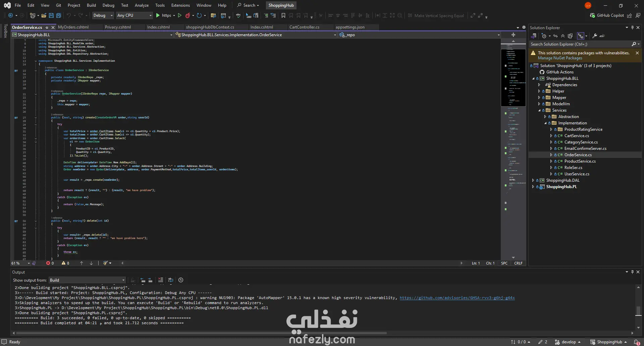The height and width of the screenshot is (346, 644).
Task: Select UserService.cs in Solution Explorer
Action: pyautogui.click(x=577, y=174)
